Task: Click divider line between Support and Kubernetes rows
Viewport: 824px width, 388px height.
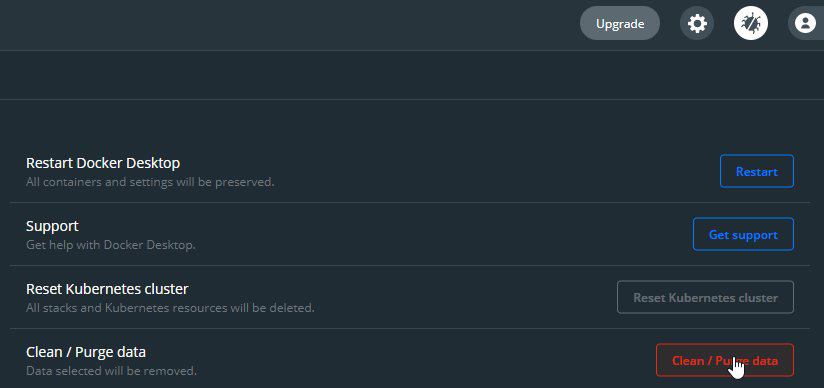Action: tap(410, 266)
